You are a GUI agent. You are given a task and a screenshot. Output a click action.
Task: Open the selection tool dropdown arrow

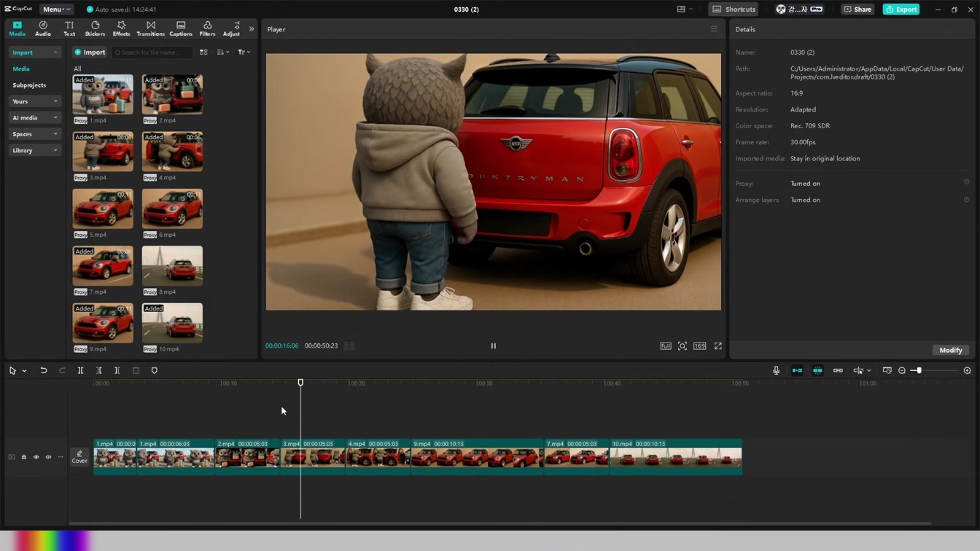(x=24, y=371)
